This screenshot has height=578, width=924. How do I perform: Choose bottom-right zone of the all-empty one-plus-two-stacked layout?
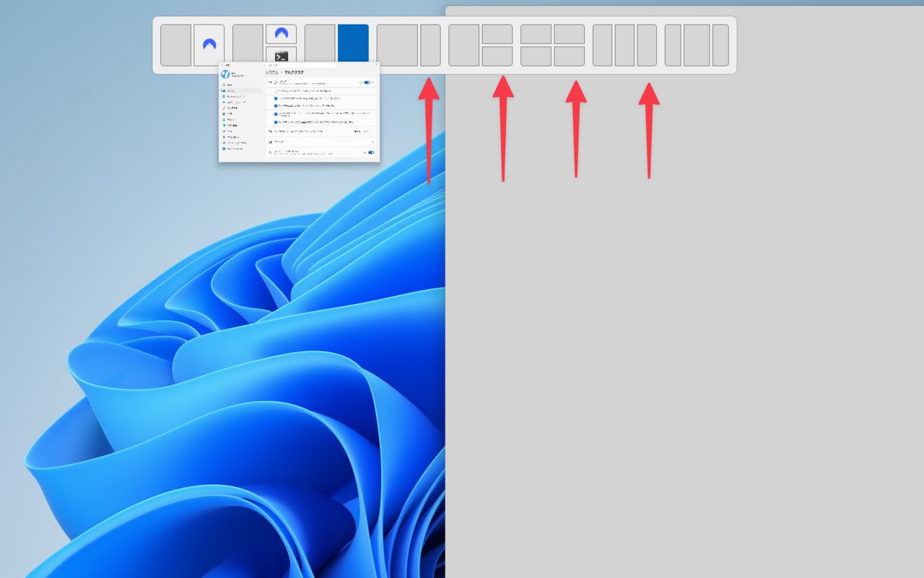coord(497,56)
